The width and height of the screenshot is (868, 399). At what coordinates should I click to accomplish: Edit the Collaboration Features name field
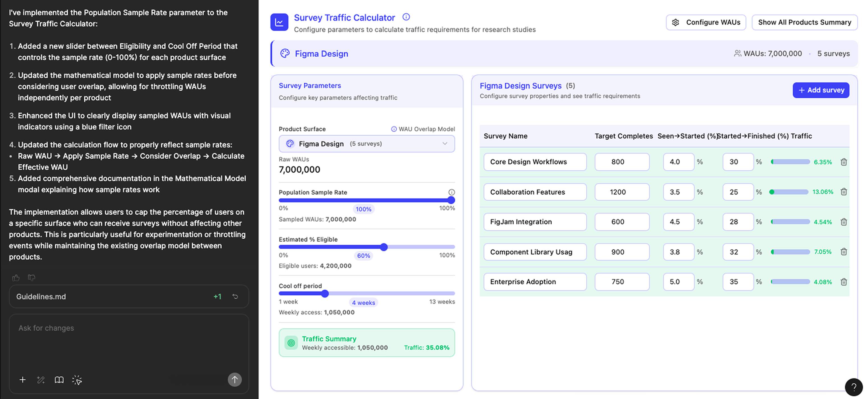(535, 192)
